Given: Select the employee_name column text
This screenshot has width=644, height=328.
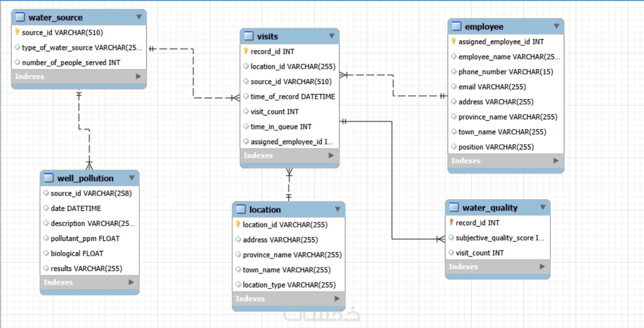Looking at the screenshot, I should click(x=509, y=57).
